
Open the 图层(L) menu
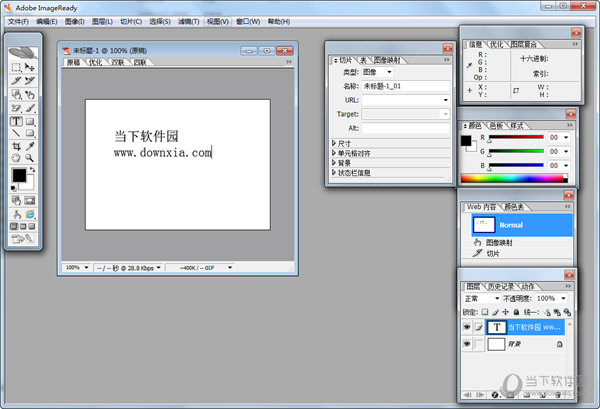102,21
